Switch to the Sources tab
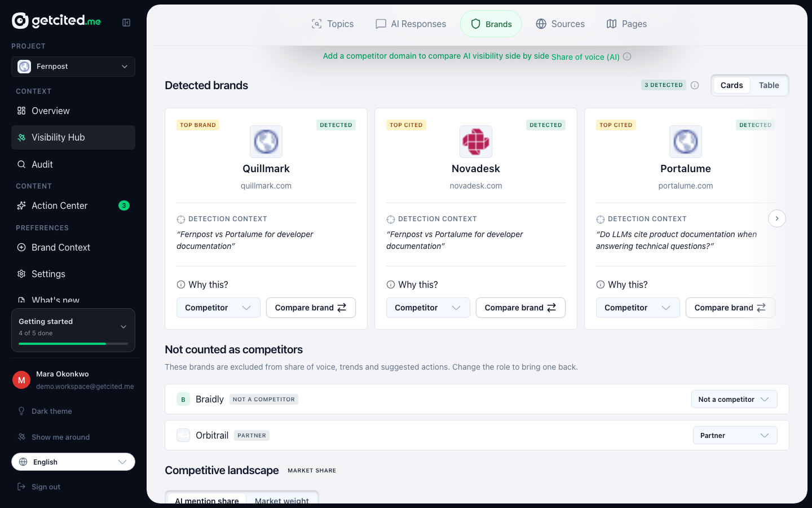The image size is (812, 508). coord(560,24)
